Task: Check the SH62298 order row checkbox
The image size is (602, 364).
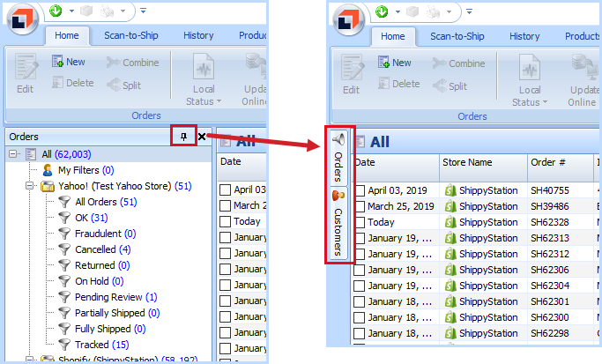Action: coord(360,333)
